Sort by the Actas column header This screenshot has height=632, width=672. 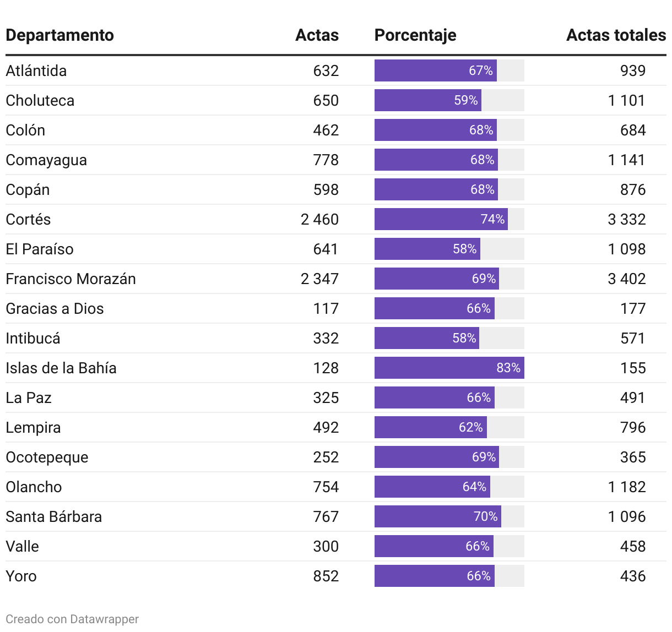tap(317, 35)
